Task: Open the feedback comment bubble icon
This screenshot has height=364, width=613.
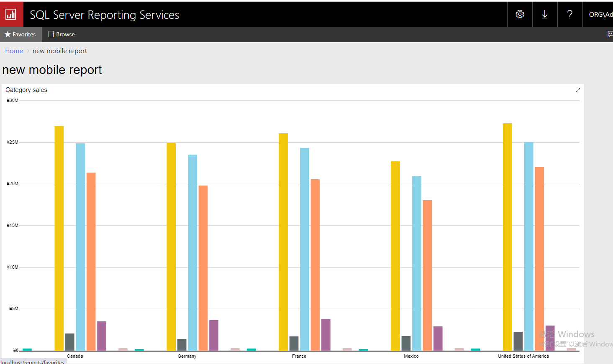Action: tap(610, 34)
